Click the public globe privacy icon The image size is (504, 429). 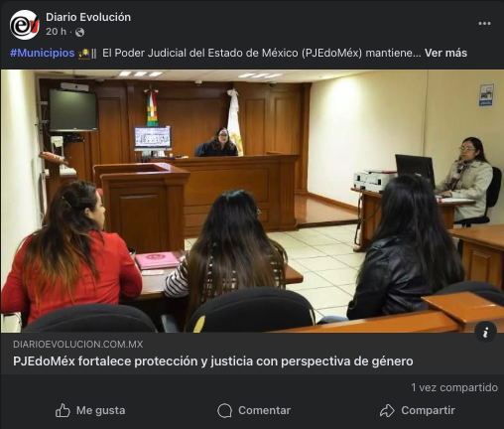pyautogui.click(x=79, y=32)
